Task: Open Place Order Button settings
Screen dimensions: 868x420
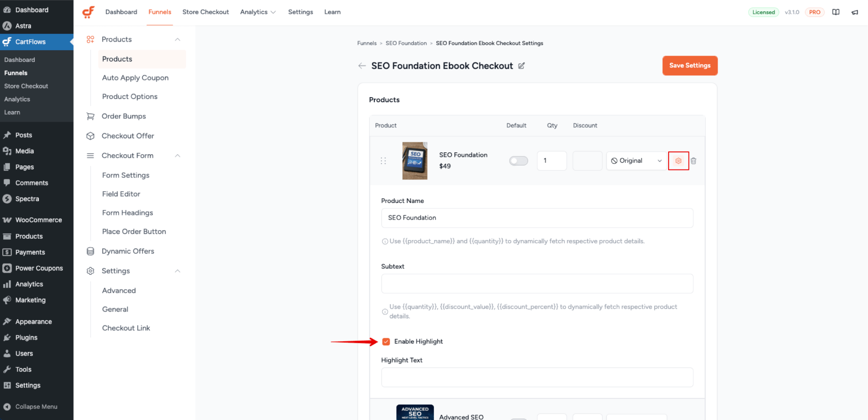Action: tap(134, 231)
